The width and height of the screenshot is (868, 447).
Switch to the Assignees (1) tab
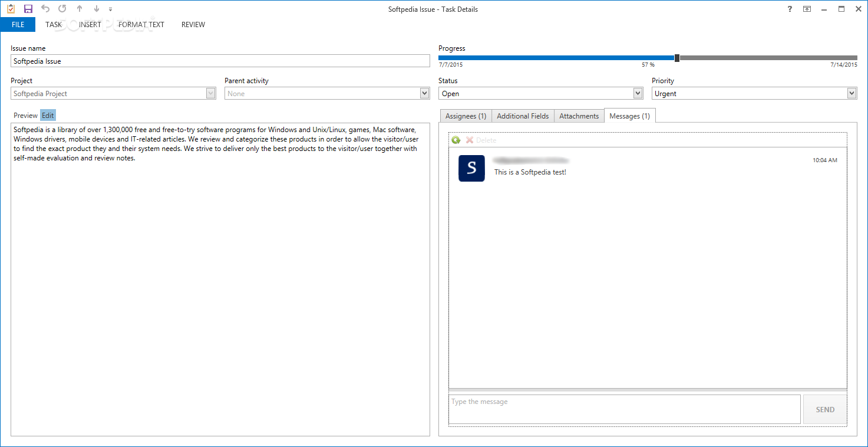[466, 116]
